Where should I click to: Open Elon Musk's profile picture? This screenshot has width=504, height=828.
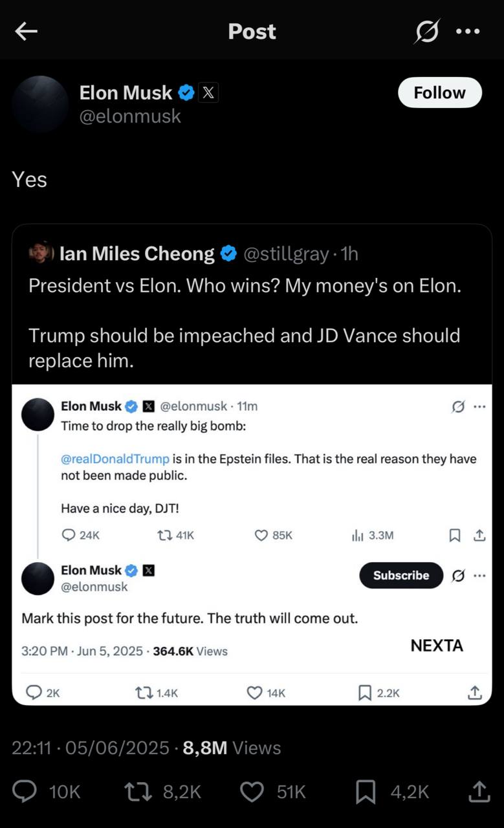(40, 104)
